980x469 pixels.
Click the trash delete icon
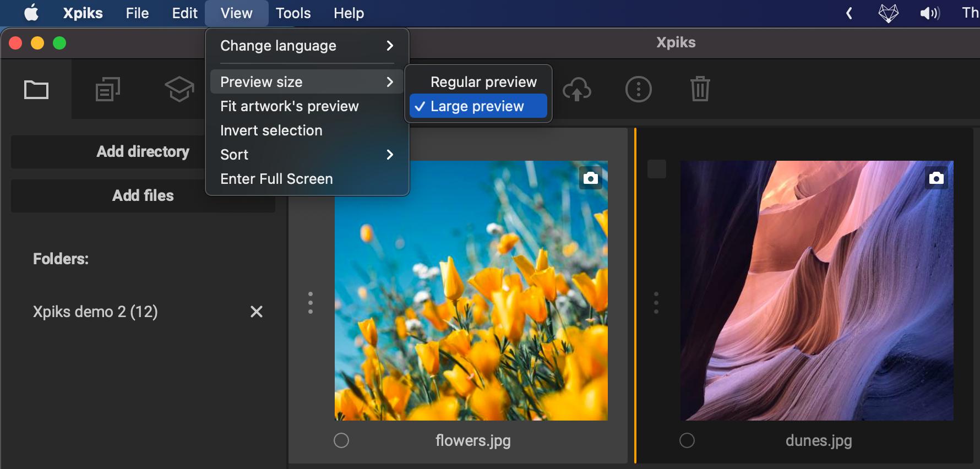coord(700,89)
